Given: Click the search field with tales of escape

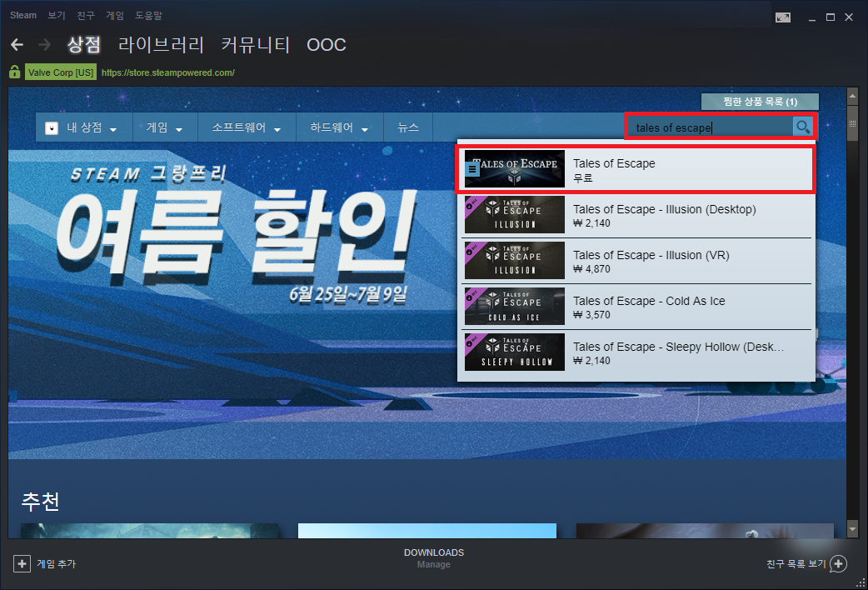Looking at the screenshot, I should click(x=711, y=127).
